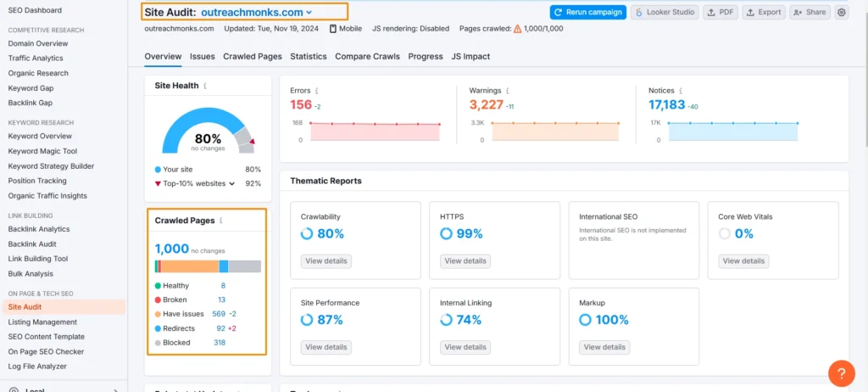Open Keyword Magic Tool in sidebar
868x392 pixels.
click(x=42, y=151)
